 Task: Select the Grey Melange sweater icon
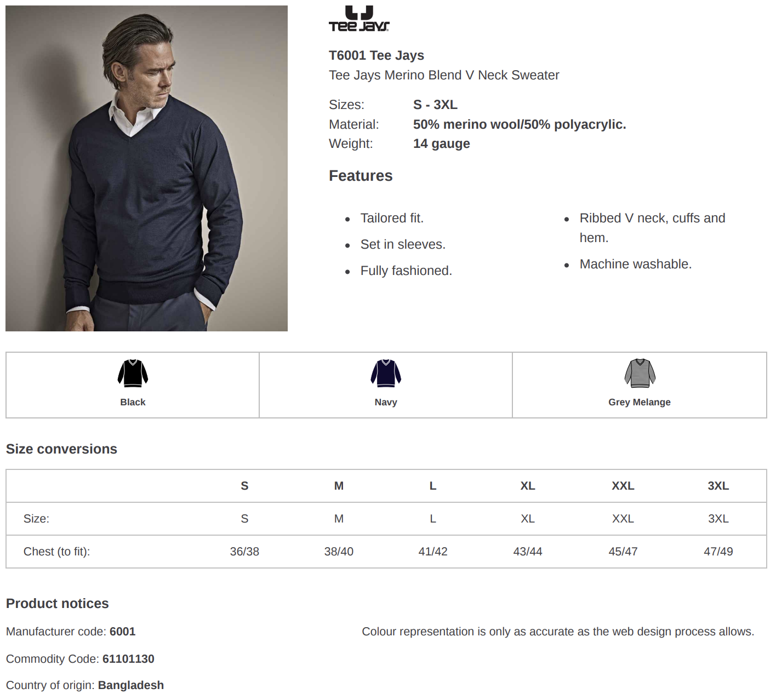[x=640, y=374]
